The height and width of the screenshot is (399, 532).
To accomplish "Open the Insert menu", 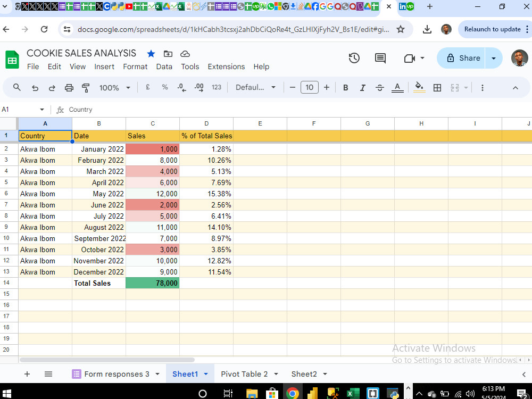I will (x=104, y=66).
